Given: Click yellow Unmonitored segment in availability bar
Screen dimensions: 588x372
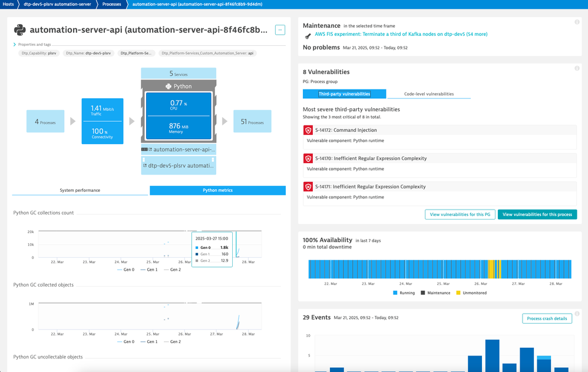Looking at the screenshot, I should tap(491, 270).
